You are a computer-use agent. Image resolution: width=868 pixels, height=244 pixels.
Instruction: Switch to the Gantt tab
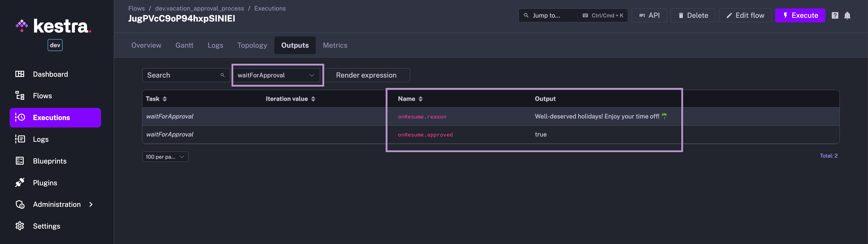184,45
